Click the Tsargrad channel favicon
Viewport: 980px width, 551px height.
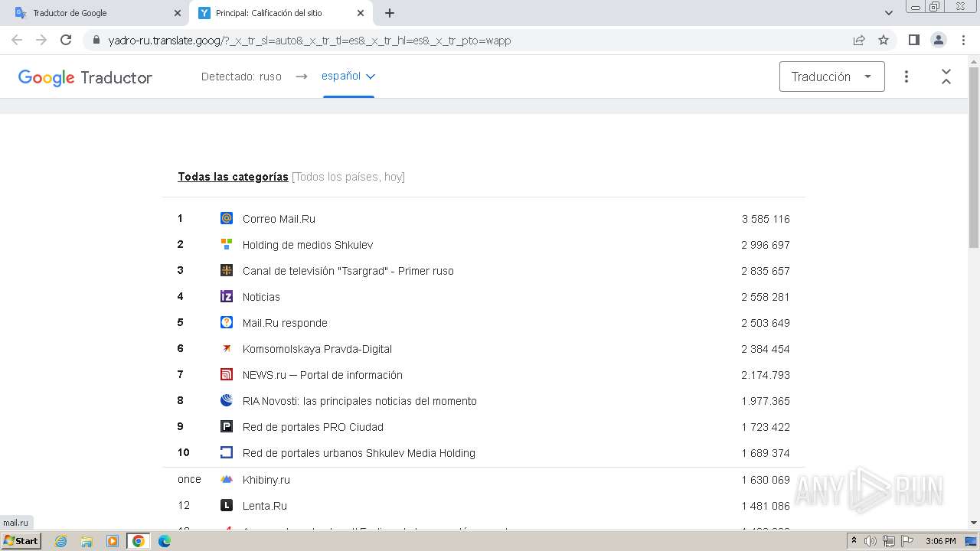point(227,270)
